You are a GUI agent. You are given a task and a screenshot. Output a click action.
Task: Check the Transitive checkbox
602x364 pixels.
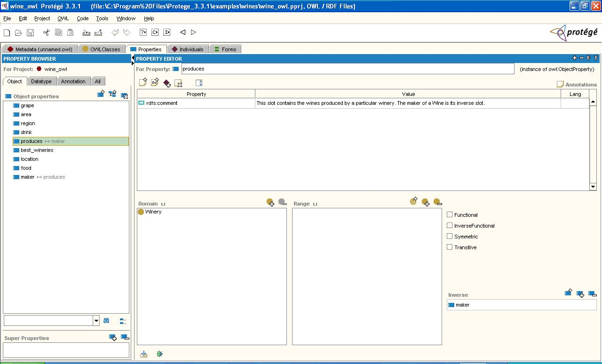tap(450, 247)
